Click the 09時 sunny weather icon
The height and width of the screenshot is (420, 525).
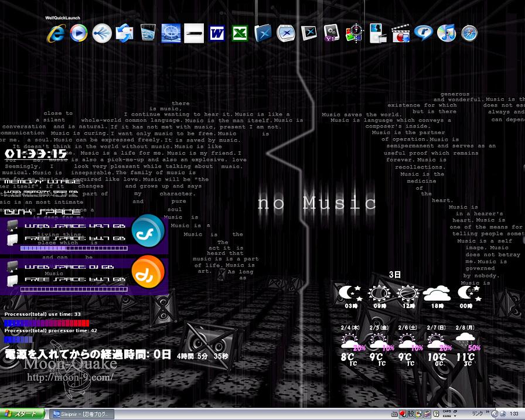pos(379,293)
